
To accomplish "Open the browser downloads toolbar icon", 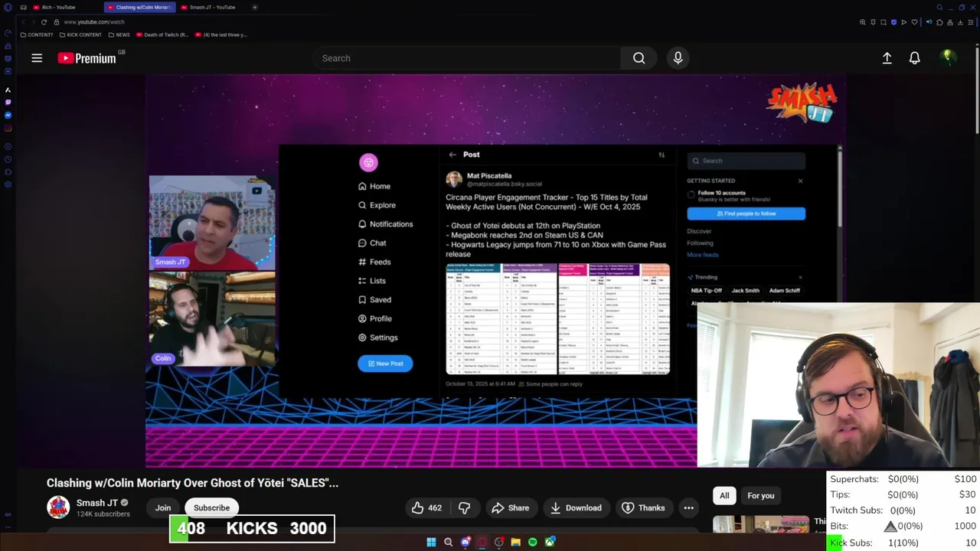I will (x=960, y=22).
